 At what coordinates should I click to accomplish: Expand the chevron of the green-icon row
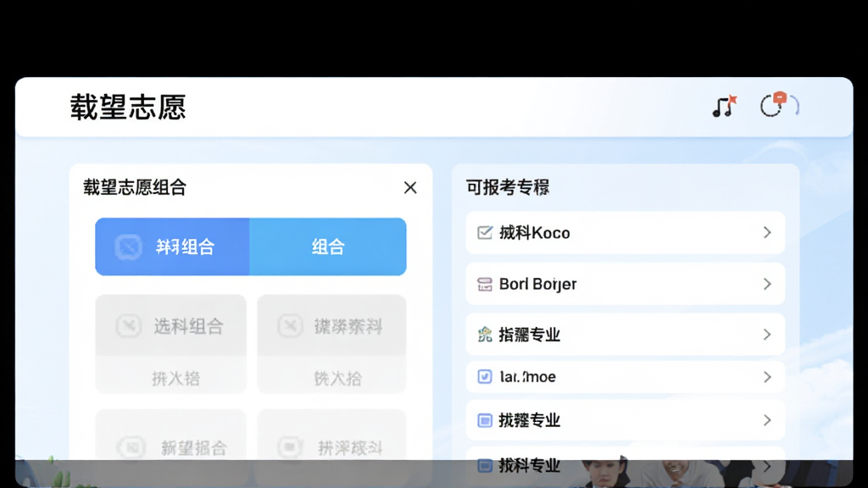click(x=767, y=335)
